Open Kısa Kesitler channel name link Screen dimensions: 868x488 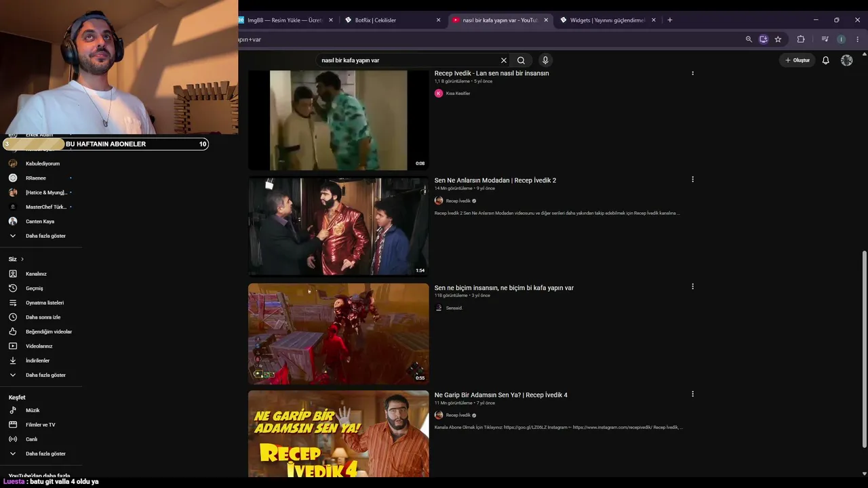click(458, 94)
